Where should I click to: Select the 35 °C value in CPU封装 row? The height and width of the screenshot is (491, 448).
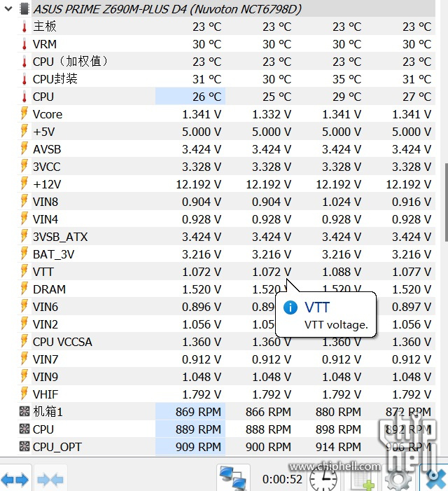point(346,79)
